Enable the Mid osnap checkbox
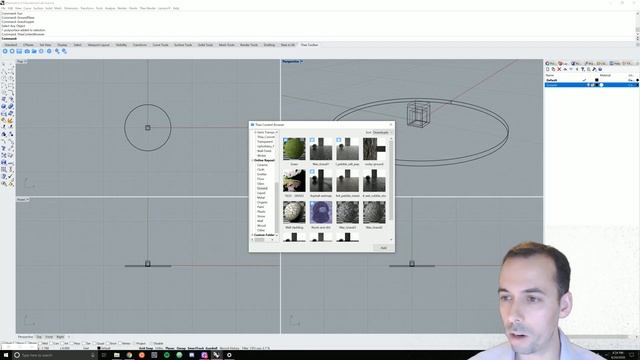The height and width of the screenshot is (360, 640). click(40, 343)
